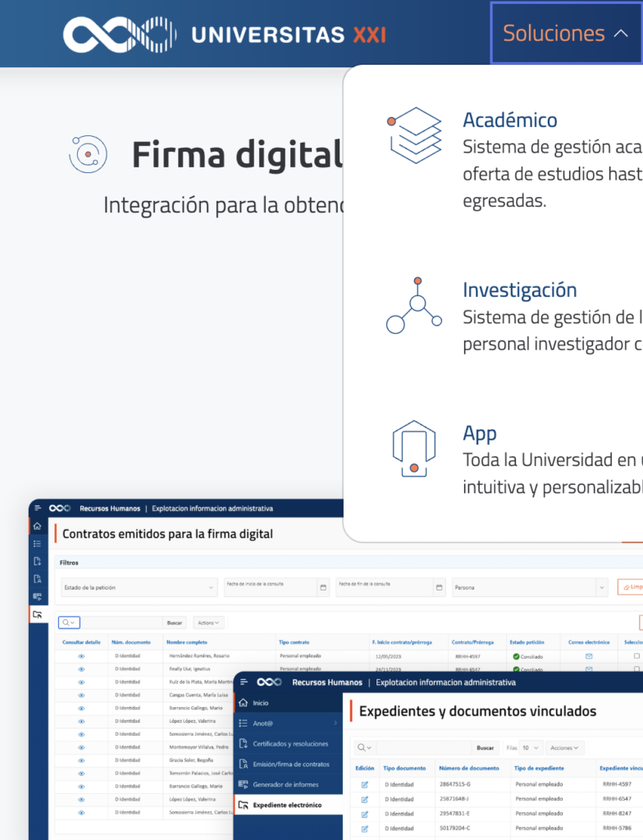View details for Cangas Cuenta, María Luisa
The height and width of the screenshot is (840, 643).
[81, 696]
